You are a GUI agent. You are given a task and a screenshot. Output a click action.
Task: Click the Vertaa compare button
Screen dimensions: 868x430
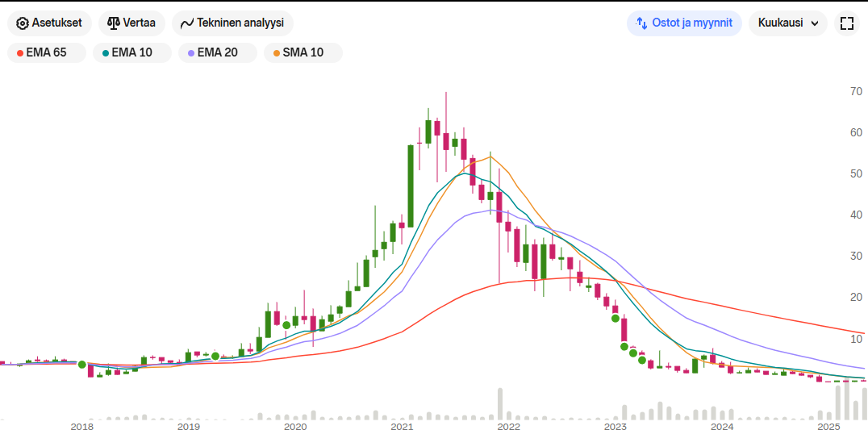coord(131,23)
